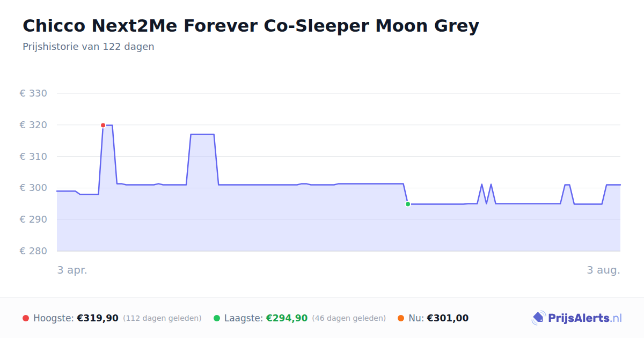Click the PrijsAlerts price tag logo icon

tap(538, 318)
